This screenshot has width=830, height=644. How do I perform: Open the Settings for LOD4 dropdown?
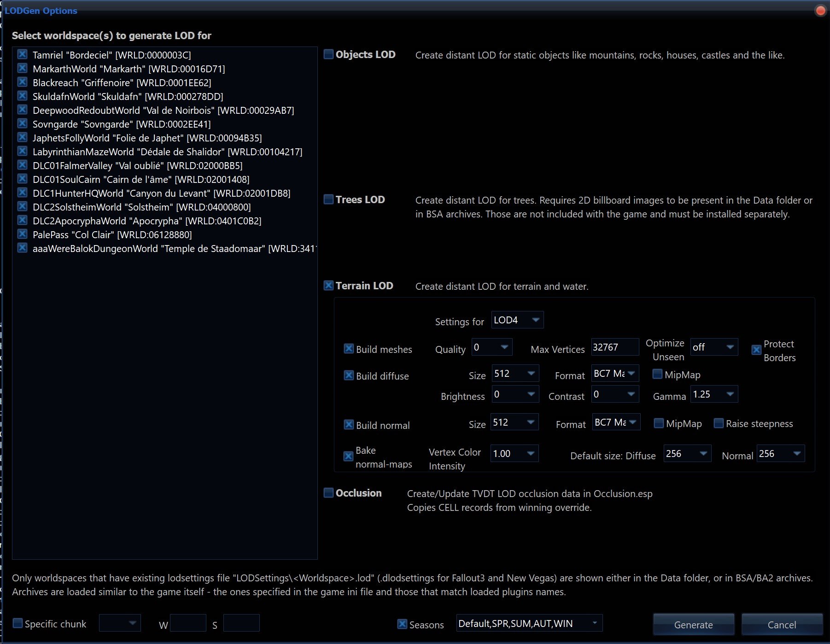[x=517, y=320]
